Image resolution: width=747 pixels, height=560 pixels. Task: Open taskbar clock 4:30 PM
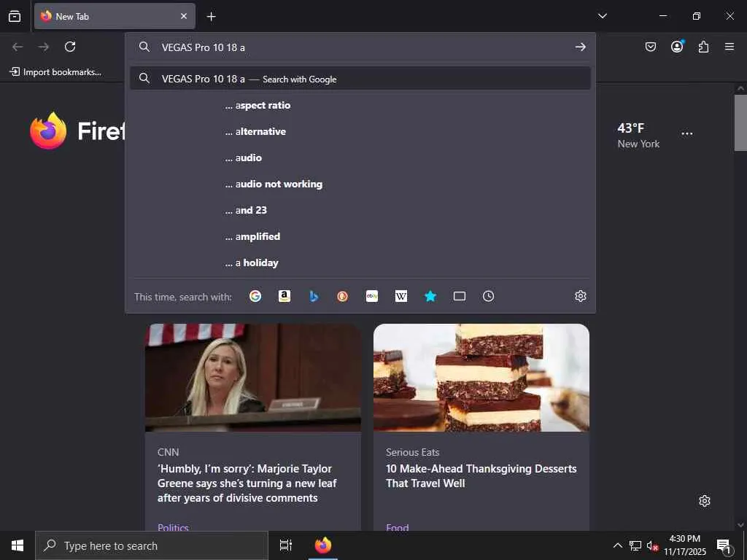(x=685, y=545)
